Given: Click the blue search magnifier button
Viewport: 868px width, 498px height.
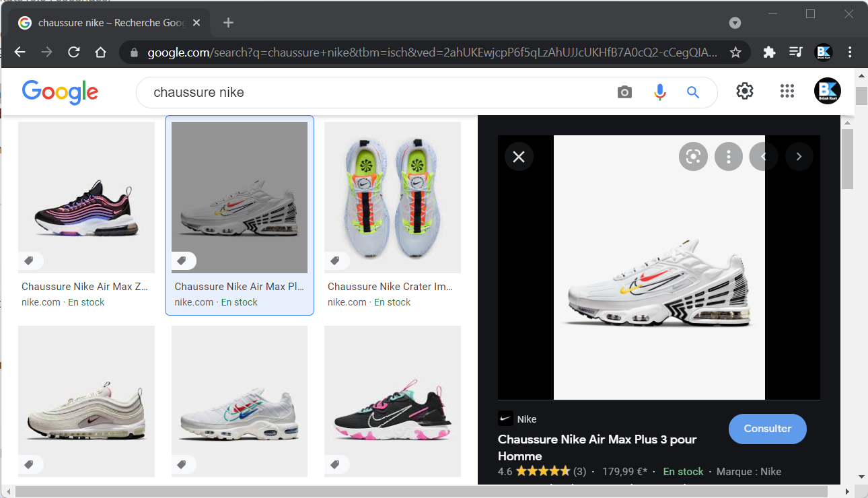Looking at the screenshot, I should [x=693, y=92].
